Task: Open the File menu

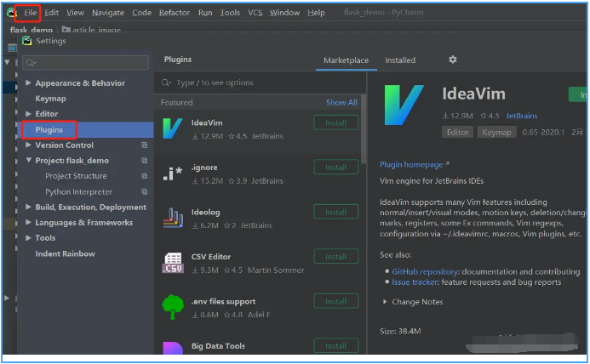Action: 30,13
